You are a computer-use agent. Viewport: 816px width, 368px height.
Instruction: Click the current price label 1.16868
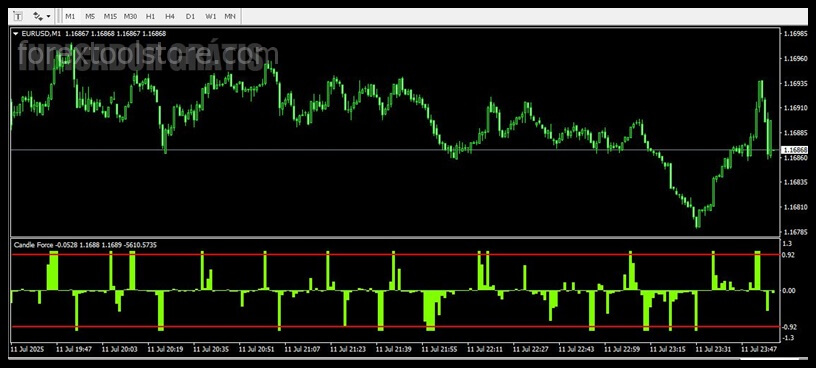click(x=795, y=150)
